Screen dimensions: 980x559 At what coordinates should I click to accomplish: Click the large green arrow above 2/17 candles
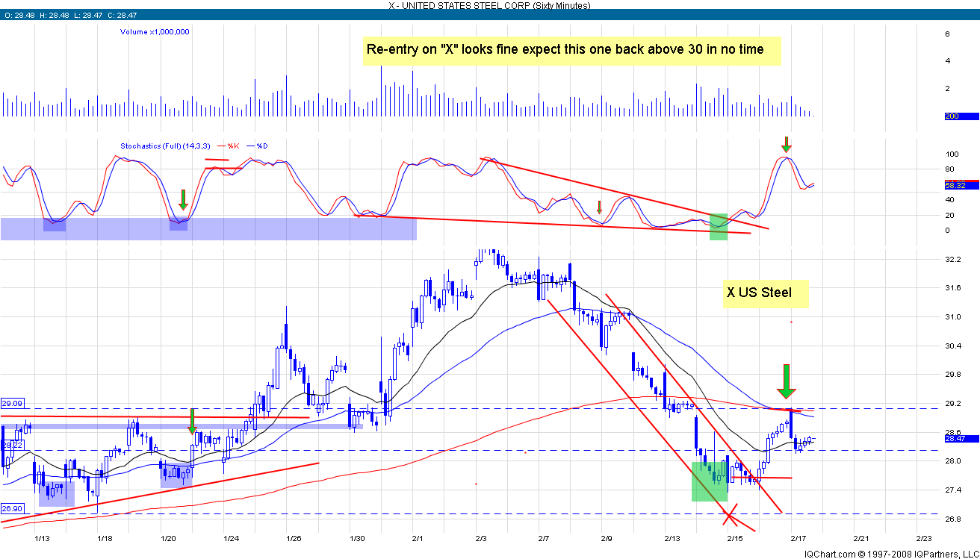(785, 382)
